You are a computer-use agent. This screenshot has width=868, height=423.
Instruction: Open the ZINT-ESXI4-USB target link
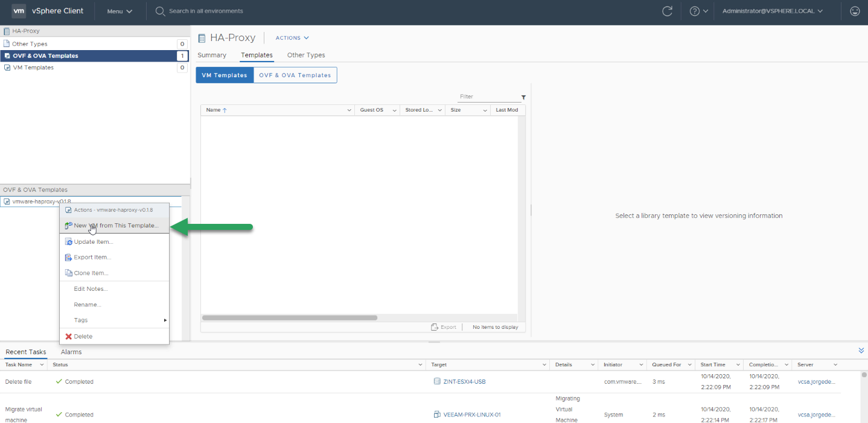pos(464,381)
